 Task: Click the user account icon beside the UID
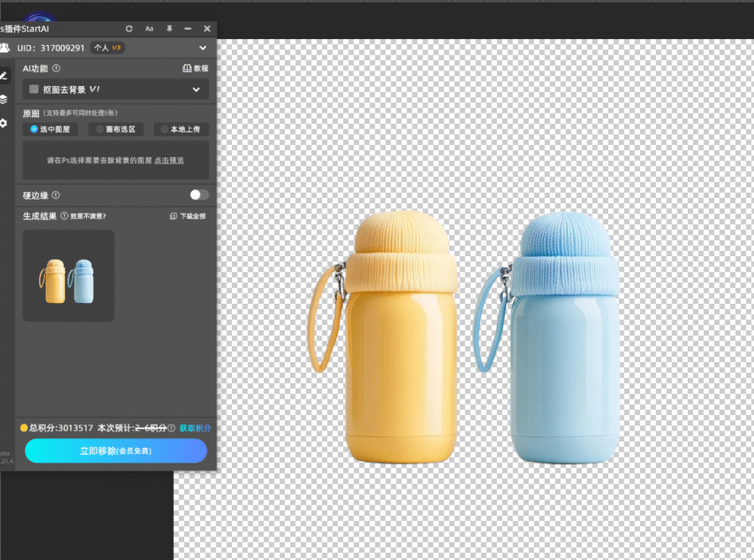click(x=5, y=48)
